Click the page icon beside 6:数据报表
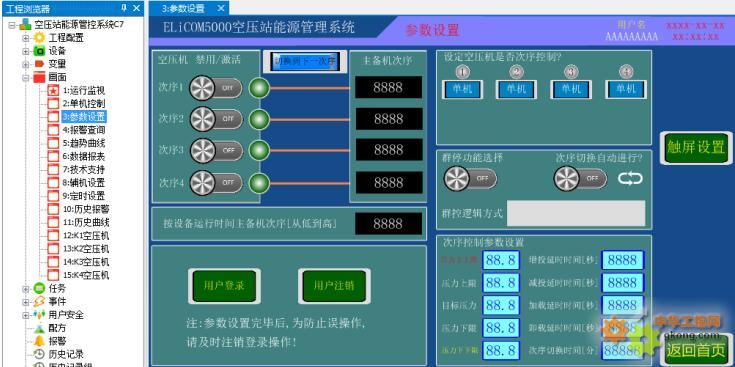The width and height of the screenshot is (735, 367). click(53, 156)
